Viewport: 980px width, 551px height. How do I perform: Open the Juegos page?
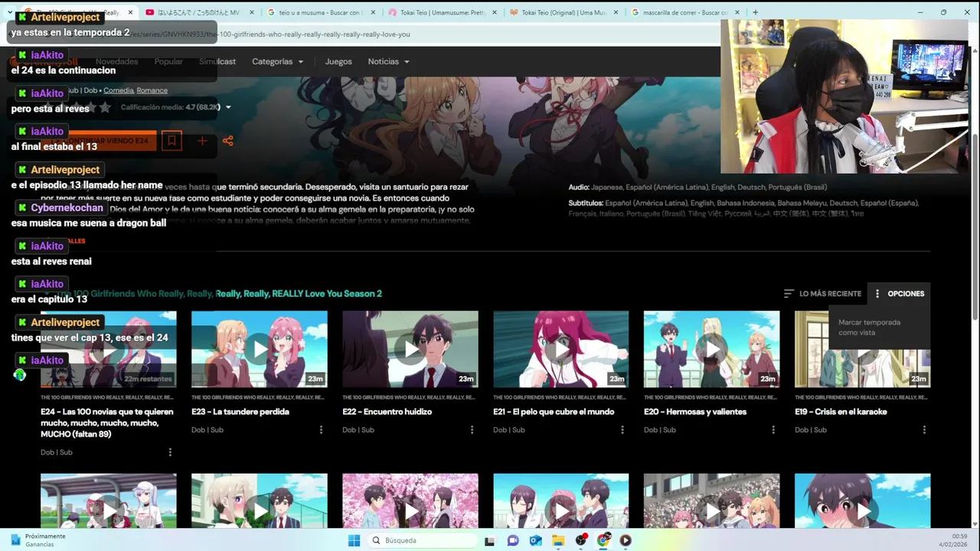pos(338,61)
